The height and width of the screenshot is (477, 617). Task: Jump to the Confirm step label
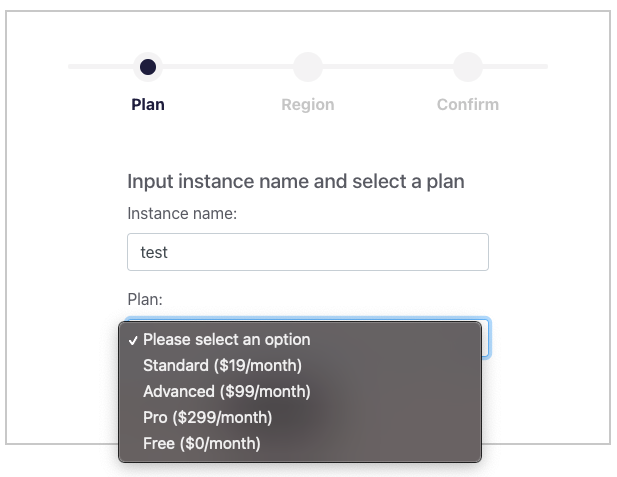(x=468, y=105)
